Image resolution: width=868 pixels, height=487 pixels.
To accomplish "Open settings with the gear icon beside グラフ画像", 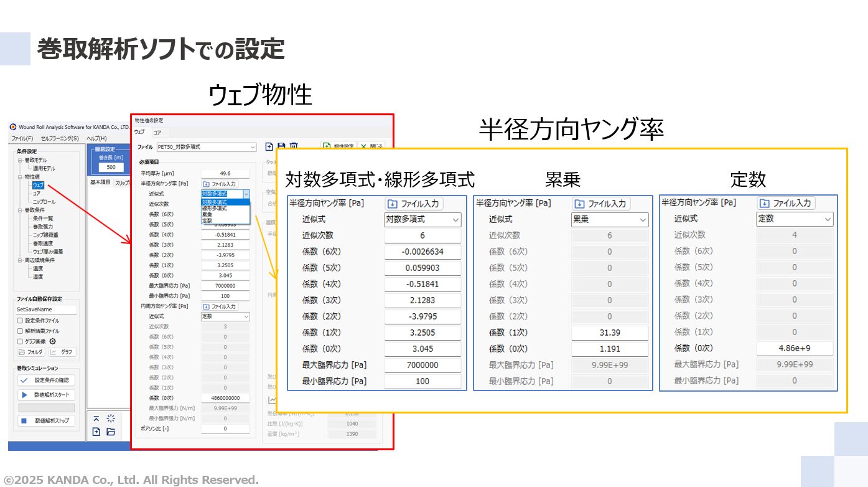I will [52, 341].
